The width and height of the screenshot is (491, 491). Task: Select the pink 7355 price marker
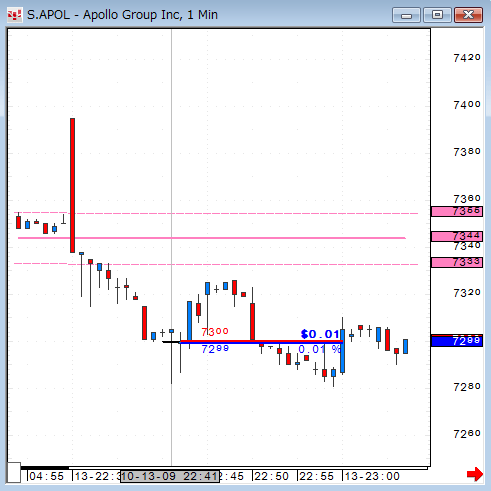pyautogui.click(x=457, y=211)
